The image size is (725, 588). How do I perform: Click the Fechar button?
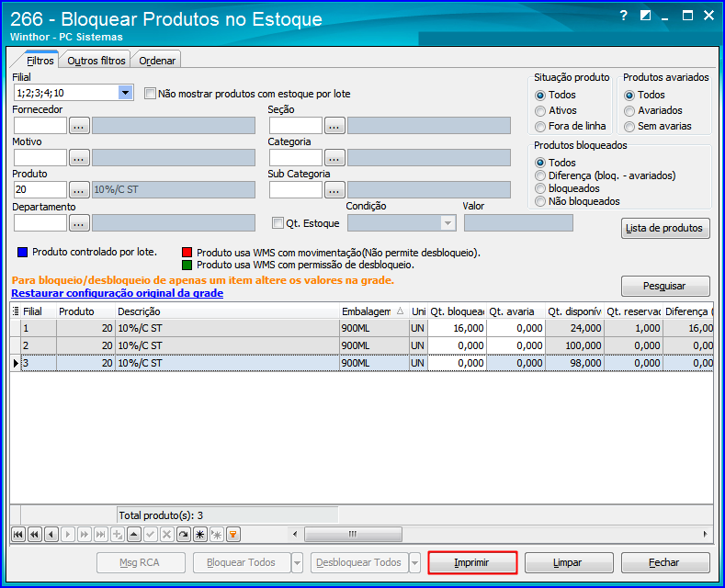665,562
